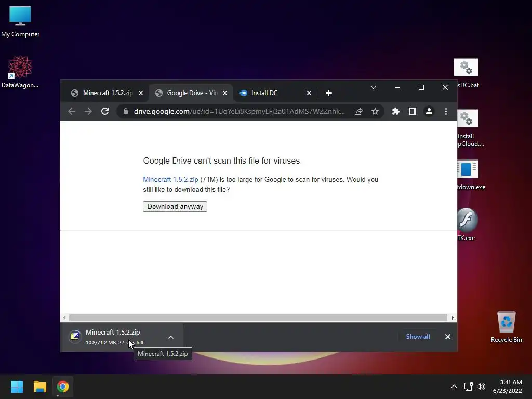Switch to the Install DC tab
Viewport: 532px width, 399px height.
[268, 93]
